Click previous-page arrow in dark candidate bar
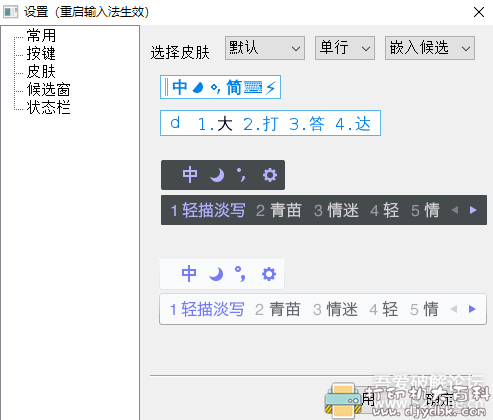Screen dimensions: 493x420 (x=455, y=210)
